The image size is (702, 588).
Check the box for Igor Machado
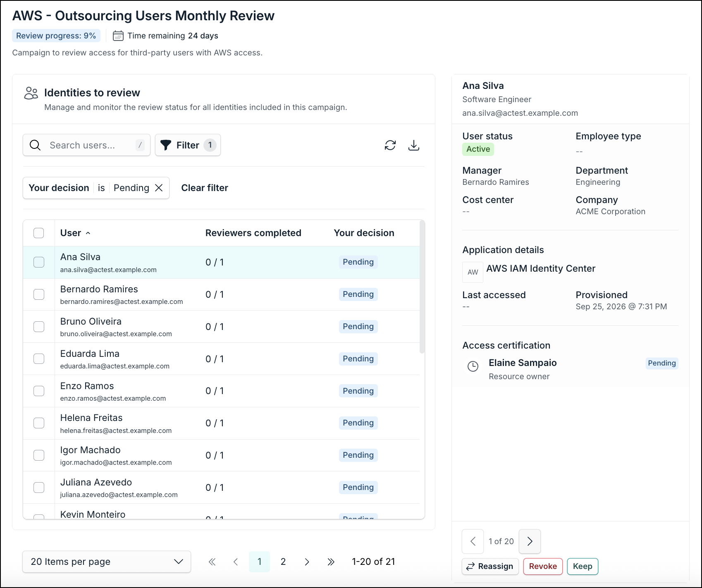[x=39, y=455]
